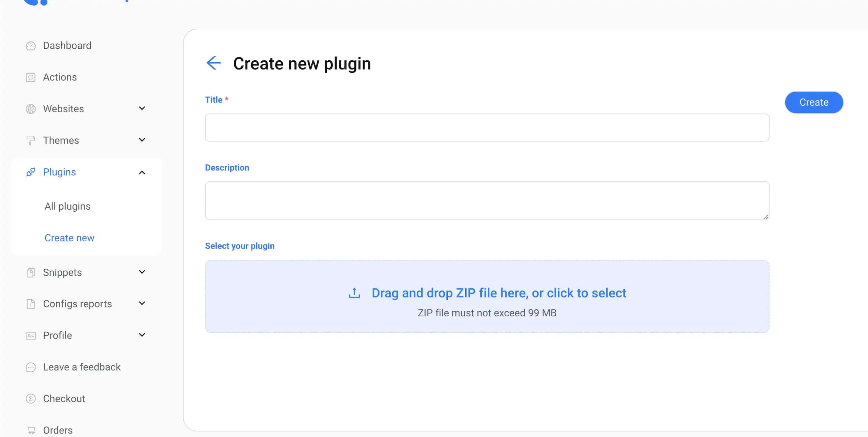This screenshot has width=868, height=437.
Task: Click the Leave a feedback chat icon
Action: [x=31, y=367]
